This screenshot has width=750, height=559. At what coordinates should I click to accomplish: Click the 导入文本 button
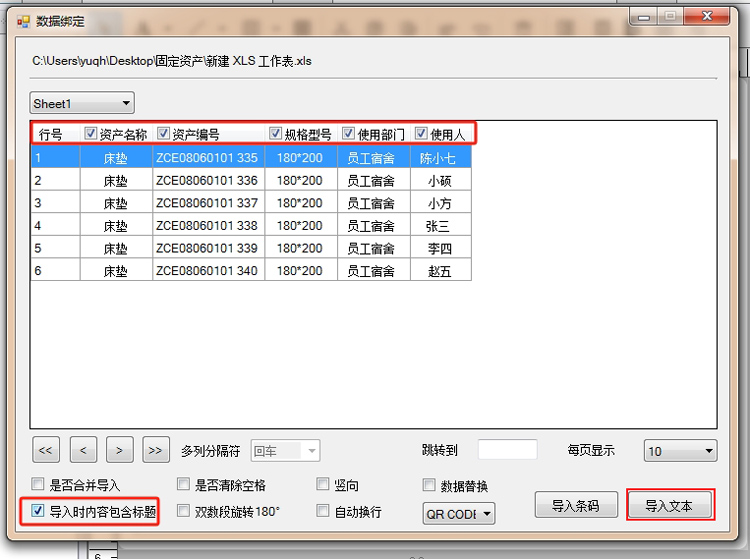[671, 506]
